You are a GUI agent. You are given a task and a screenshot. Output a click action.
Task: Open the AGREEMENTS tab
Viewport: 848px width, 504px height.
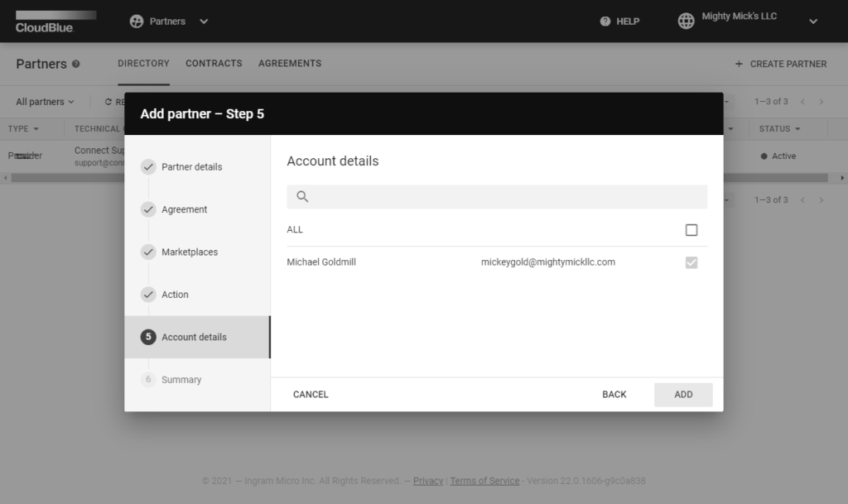coord(288,63)
